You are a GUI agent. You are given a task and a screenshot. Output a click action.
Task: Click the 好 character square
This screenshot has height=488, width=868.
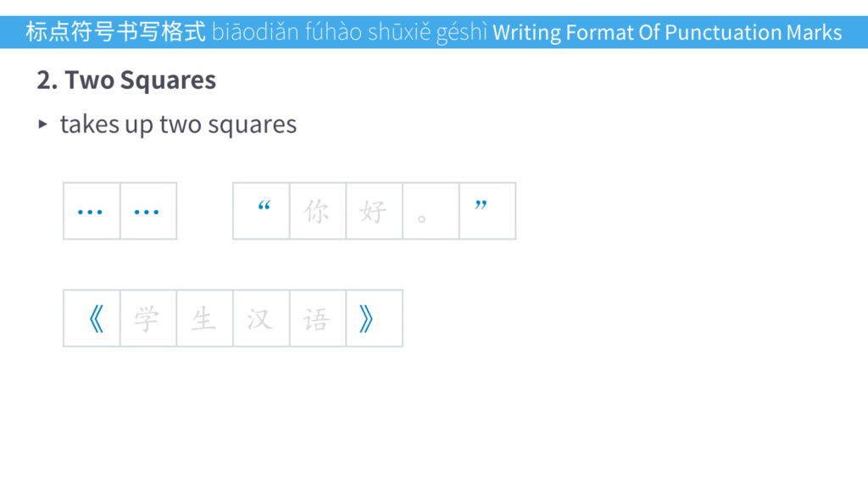[x=374, y=211]
